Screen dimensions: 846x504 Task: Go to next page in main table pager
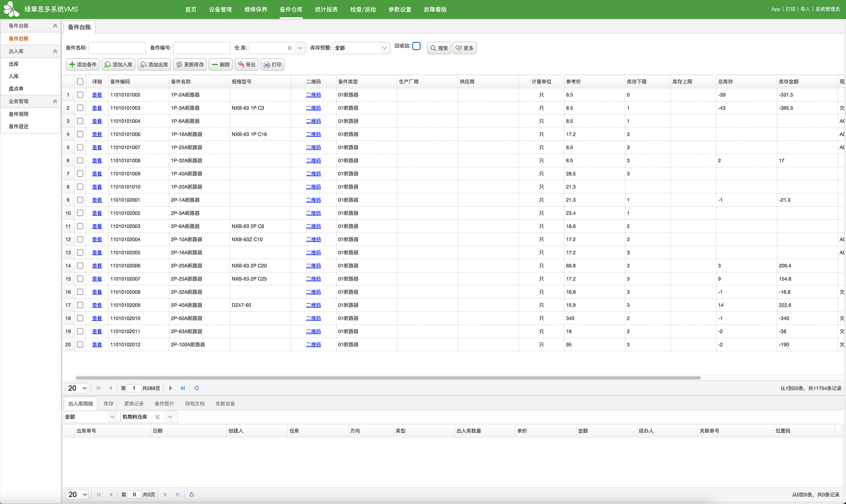click(171, 388)
